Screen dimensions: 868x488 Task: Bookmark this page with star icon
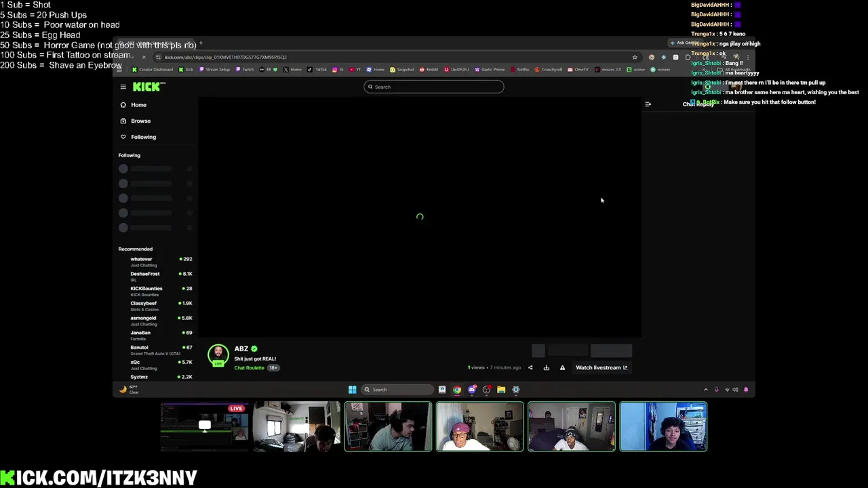635,58
